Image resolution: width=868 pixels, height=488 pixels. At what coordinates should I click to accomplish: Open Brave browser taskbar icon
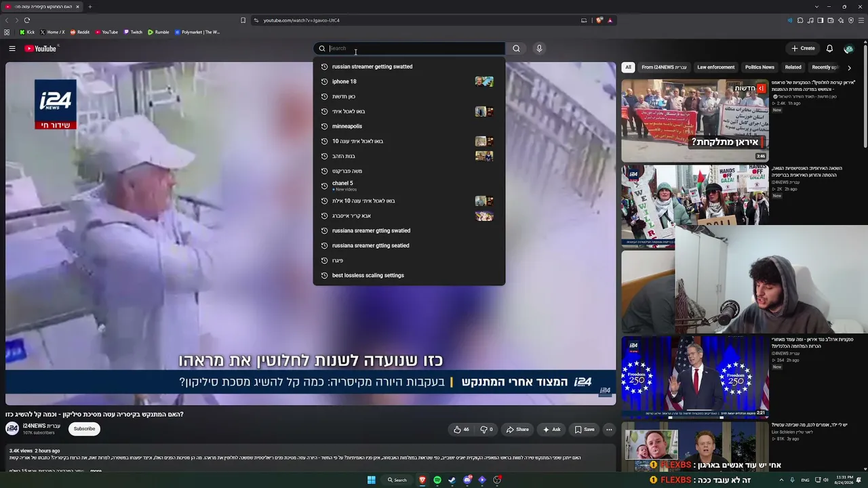click(x=422, y=480)
